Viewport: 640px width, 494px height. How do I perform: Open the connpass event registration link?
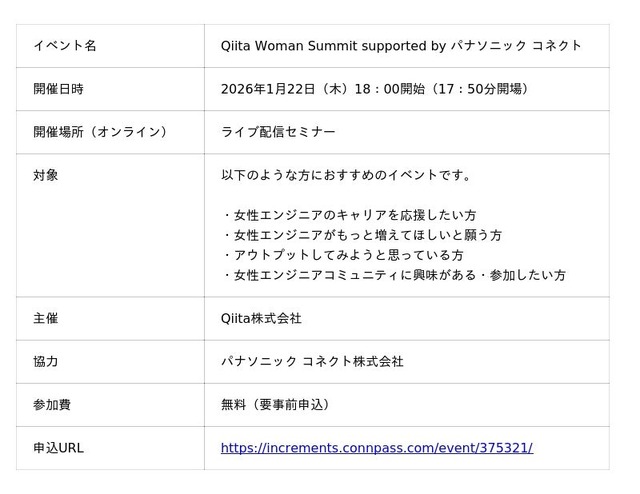click(x=376, y=448)
